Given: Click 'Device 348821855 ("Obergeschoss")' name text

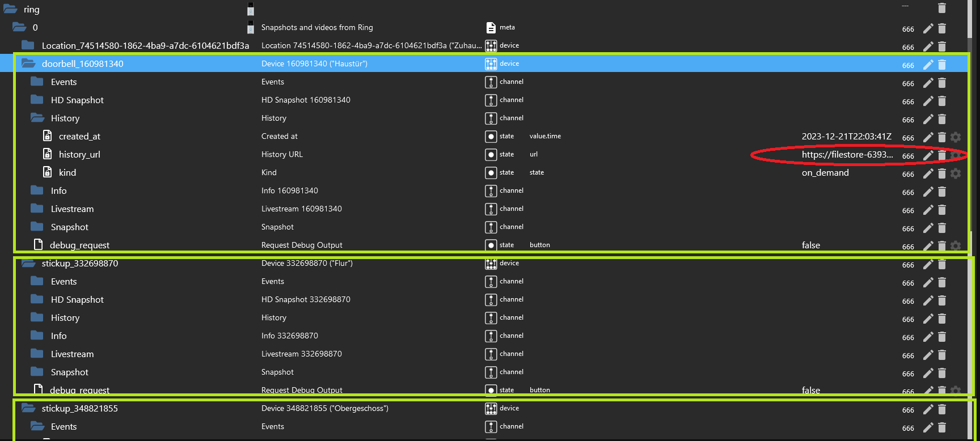Looking at the screenshot, I should point(325,408).
